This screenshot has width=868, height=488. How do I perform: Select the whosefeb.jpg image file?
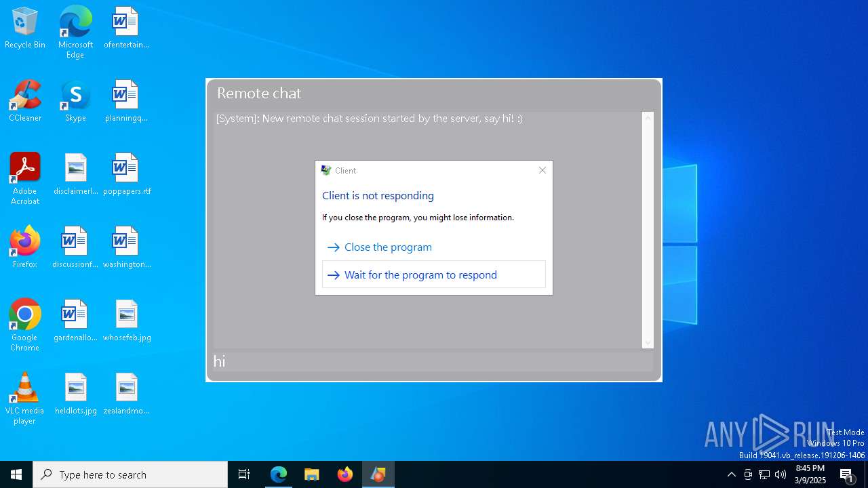[x=126, y=321]
